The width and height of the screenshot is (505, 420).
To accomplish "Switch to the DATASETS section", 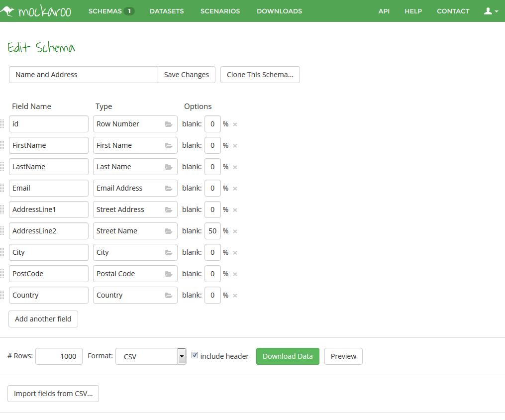I will [167, 11].
